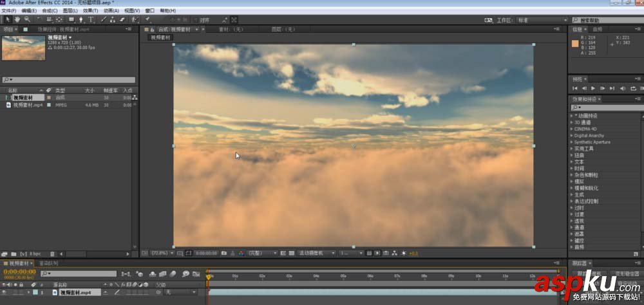The height and width of the screenshot is (305, 644).
Task: Toggle audio mute in Preview panel
Action: tap(624, 88)
